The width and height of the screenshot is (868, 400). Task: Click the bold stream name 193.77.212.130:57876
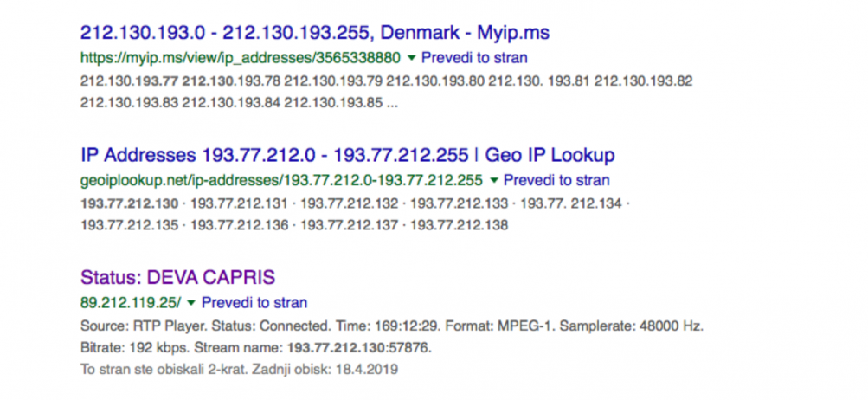pos(359,348)
